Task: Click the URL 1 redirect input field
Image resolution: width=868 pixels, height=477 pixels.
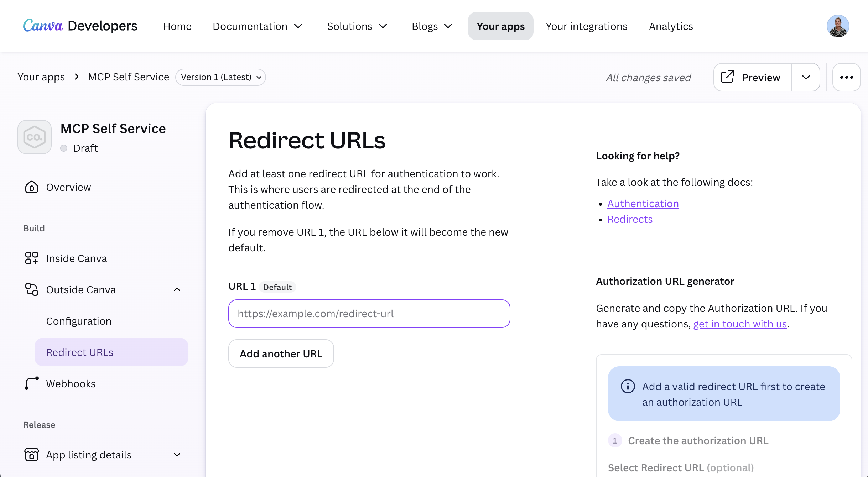Action: coord(369,314)
